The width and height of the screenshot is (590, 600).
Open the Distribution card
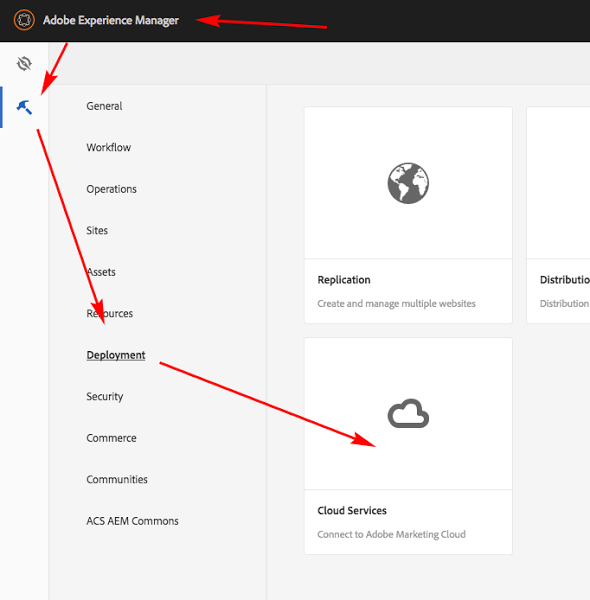558,215
